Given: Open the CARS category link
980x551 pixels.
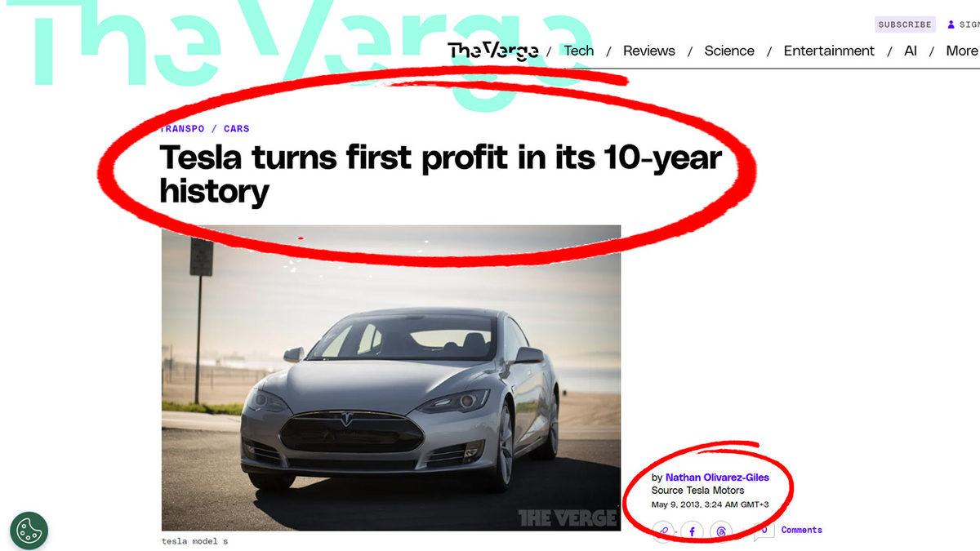Looking at the screenshot, I should 237,129.
